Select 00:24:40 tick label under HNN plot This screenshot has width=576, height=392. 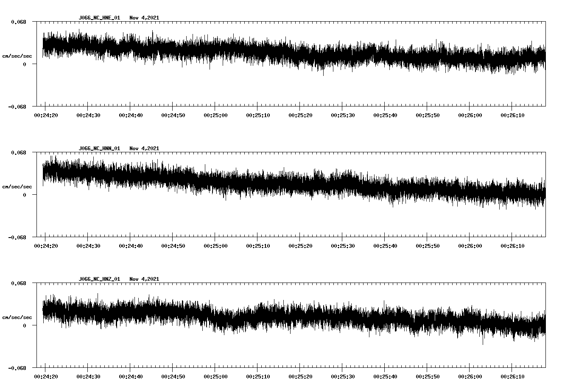(131, 246)
